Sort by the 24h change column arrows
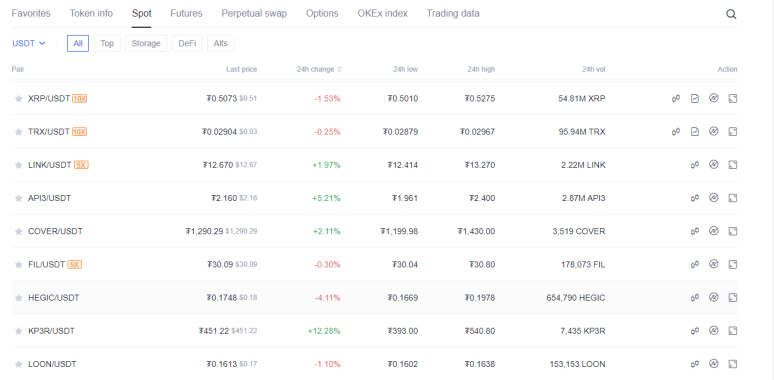The width and height of the screenshot is (774, 380). pyautogui.click(x=339, y=70)
